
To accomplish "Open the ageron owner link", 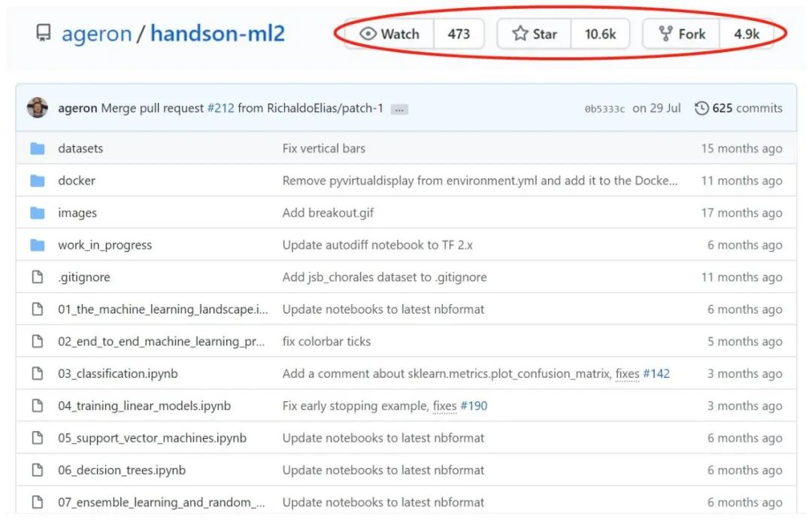I will pyautogui.click(x=97, y=34).
